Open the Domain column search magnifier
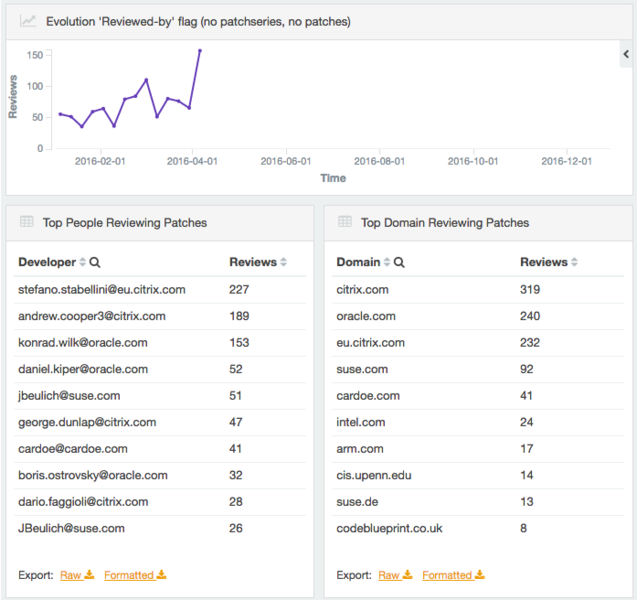 [x=399, y=263]
